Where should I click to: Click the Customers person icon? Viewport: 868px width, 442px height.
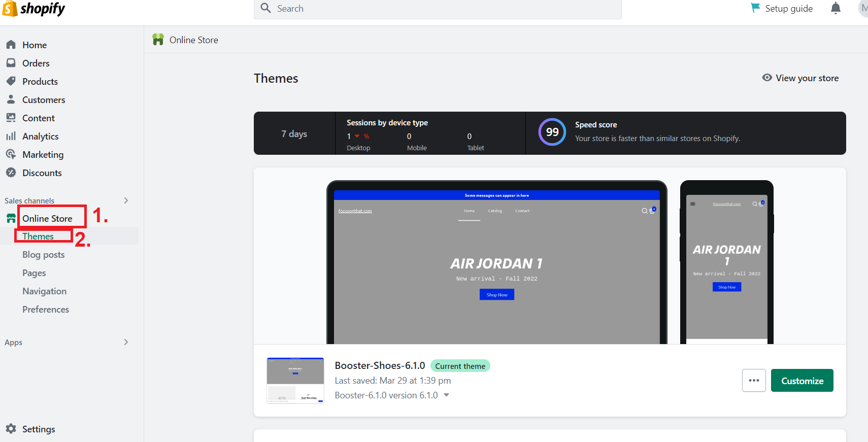click(x=11, y=99)
